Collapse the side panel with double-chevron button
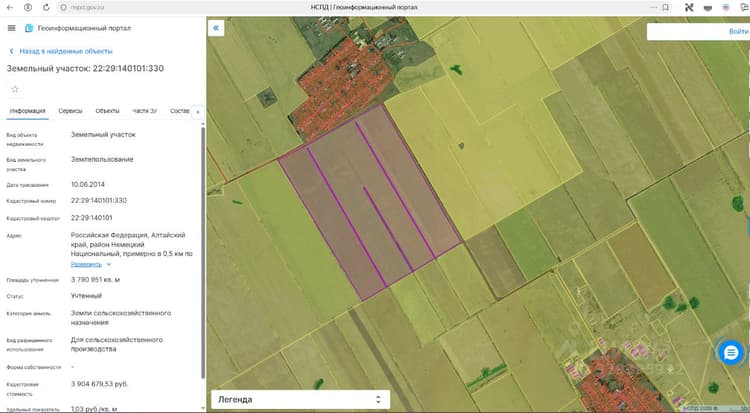Viewport: 750px width, 413px height. click(216, 28)
